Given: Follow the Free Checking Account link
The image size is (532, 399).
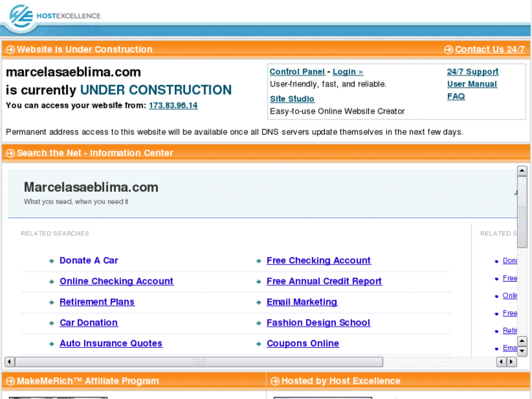Looking at the screenshot, I should [x=318, y=261].
